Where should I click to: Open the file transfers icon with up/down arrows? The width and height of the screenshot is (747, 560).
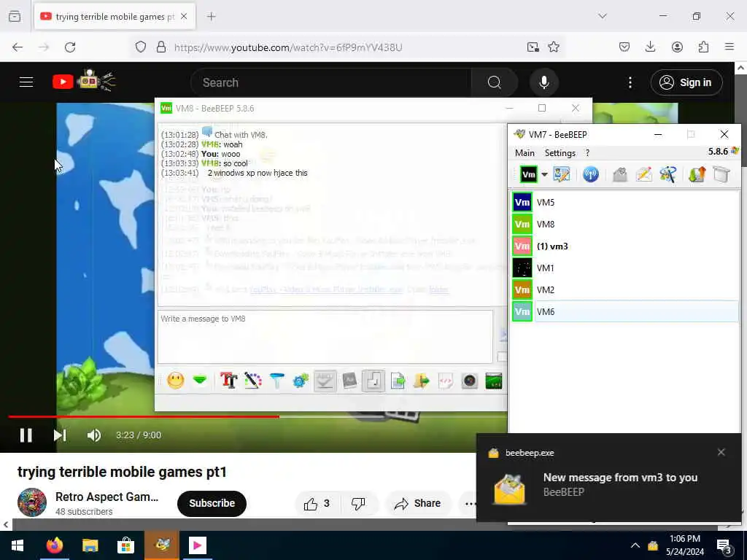click(697, 175)
